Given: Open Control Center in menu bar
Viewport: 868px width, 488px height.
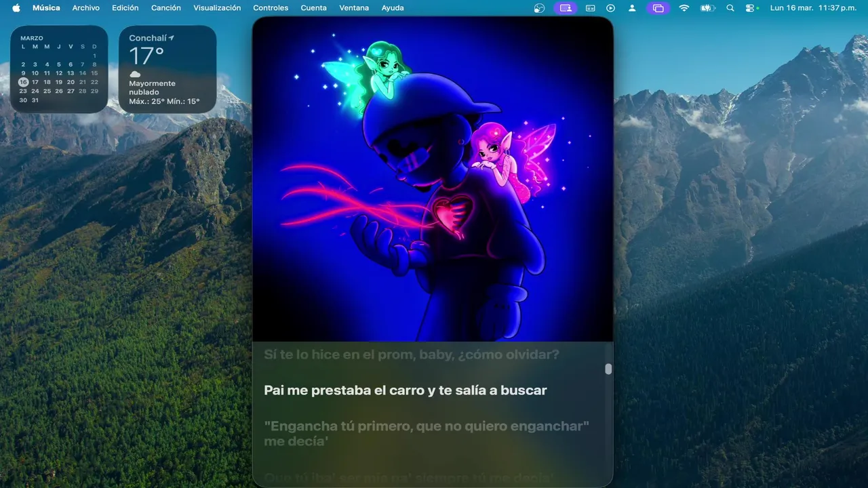Looking at the screenshot, I should 750,8.
